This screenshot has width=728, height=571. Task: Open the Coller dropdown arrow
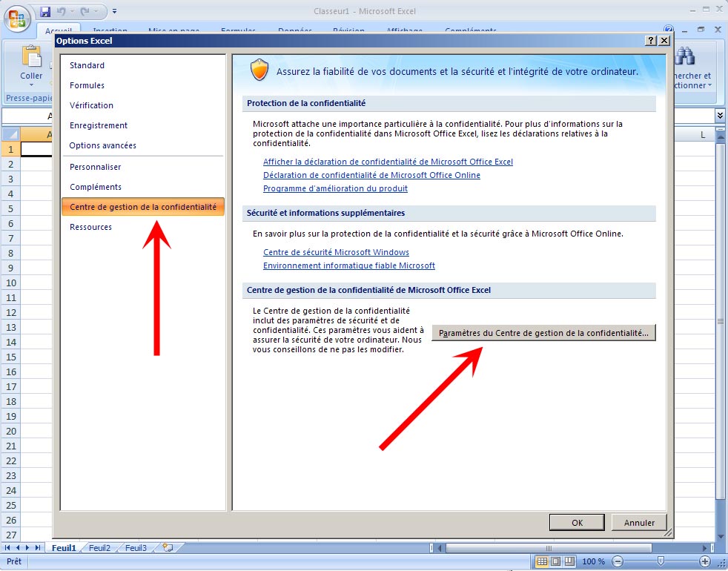click(x=31, y=85)
